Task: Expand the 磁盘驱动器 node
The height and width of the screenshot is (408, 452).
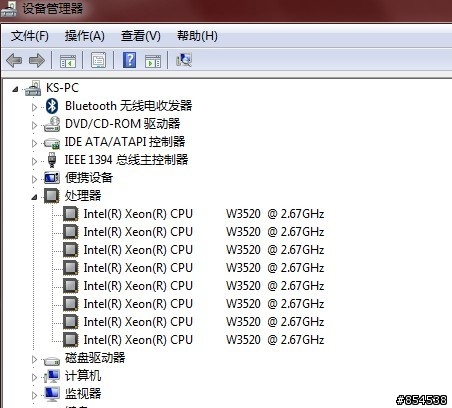Action: (34, 359)
